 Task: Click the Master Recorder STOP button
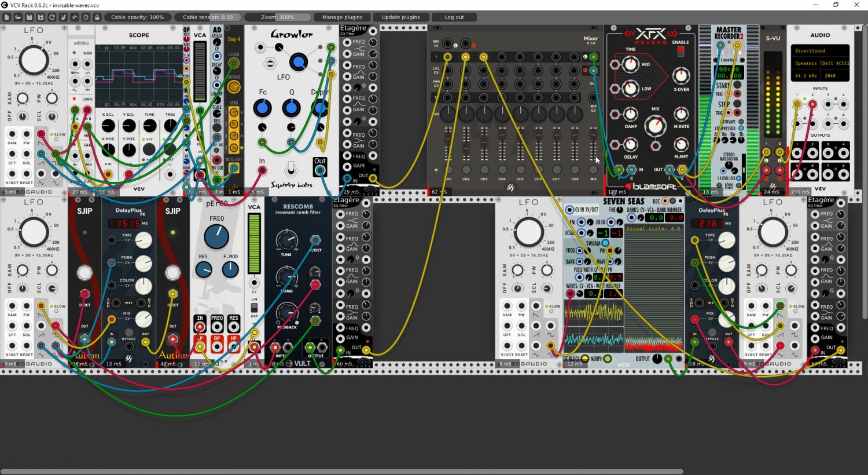pyautogui.click(x=737, y=104)
